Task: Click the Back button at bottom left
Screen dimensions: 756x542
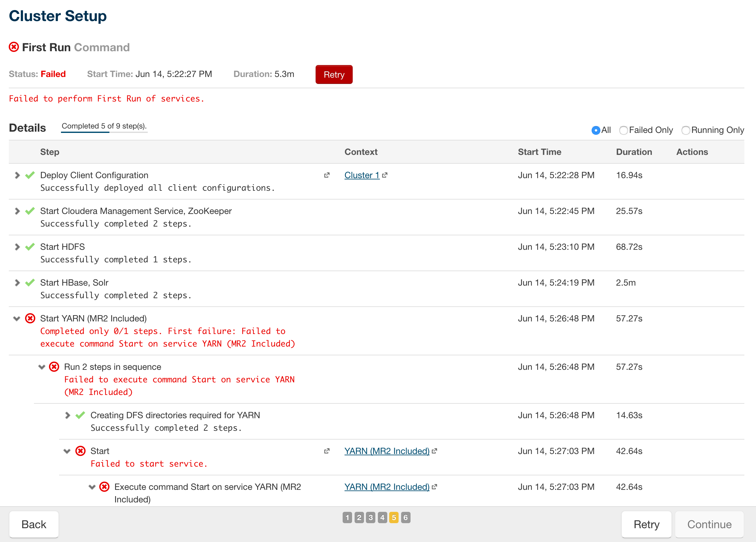Action: click(34, 524)
